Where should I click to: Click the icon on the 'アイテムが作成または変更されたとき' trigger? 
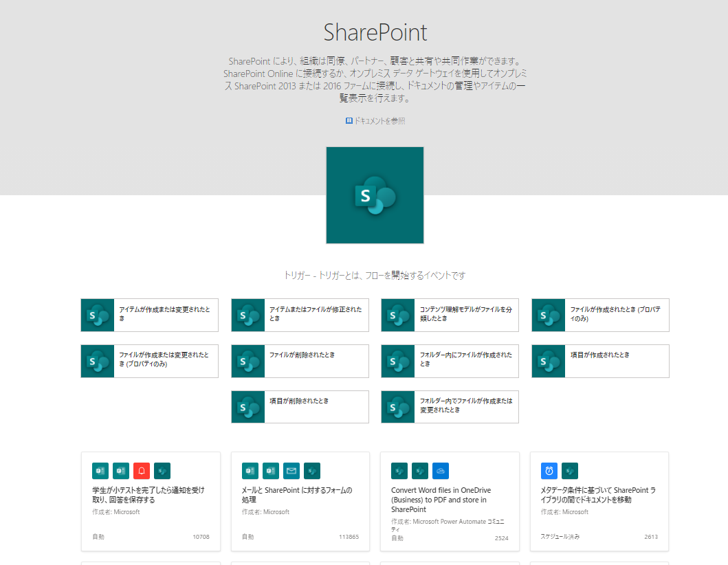click(x=98, y=315)
